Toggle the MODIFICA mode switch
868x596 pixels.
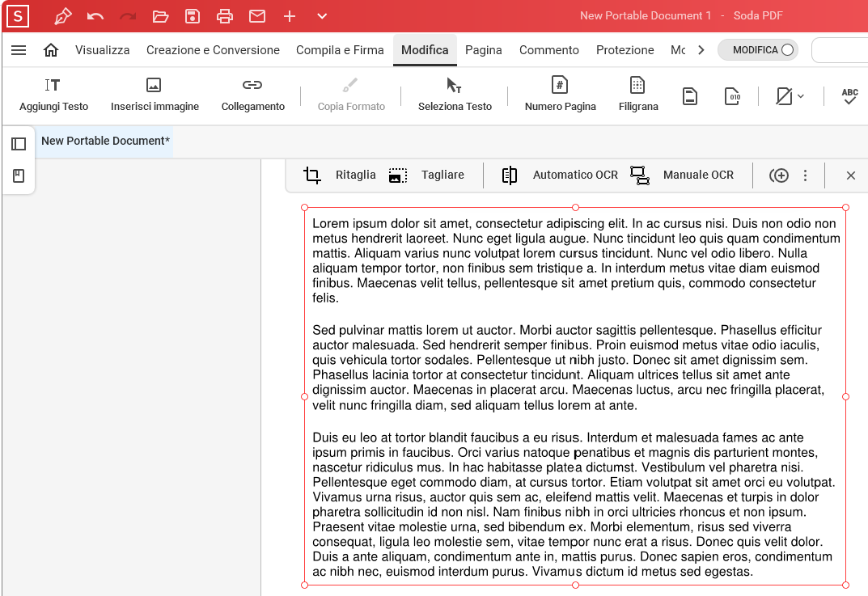(758, 50)
